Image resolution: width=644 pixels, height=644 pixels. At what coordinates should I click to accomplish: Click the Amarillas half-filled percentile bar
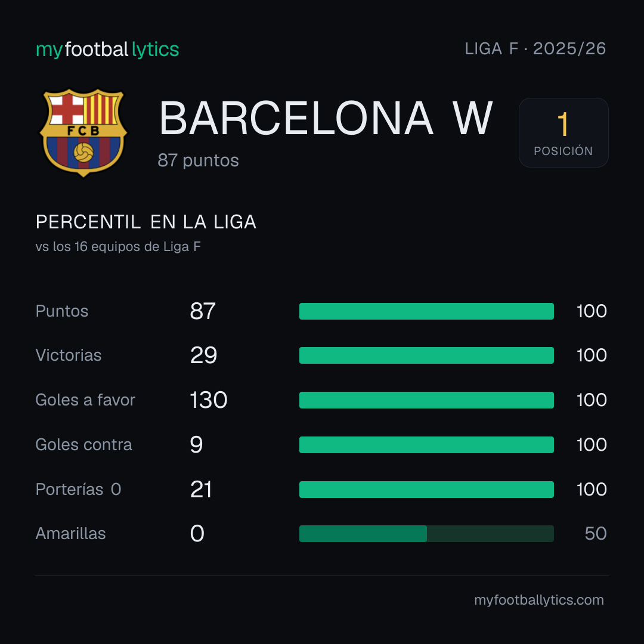point(426,534)
